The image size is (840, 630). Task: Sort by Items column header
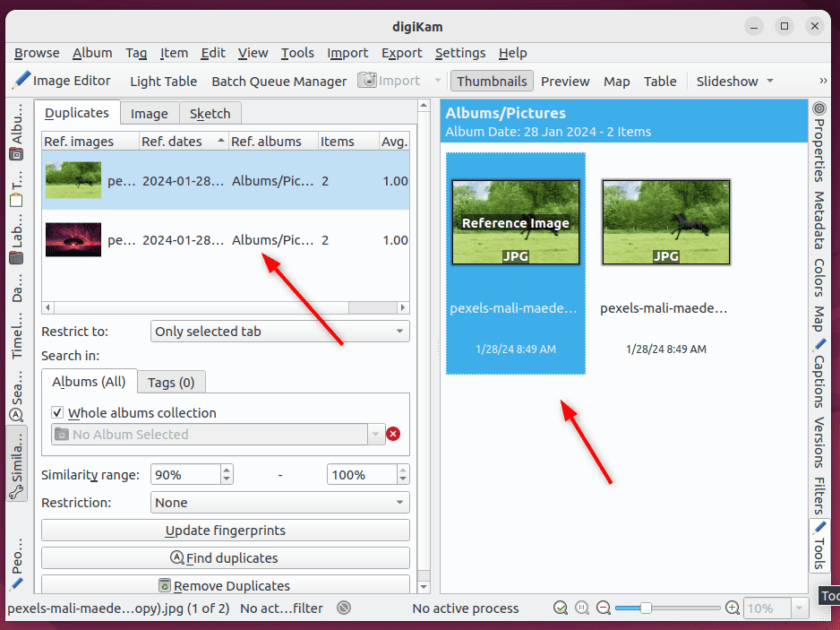348,141
